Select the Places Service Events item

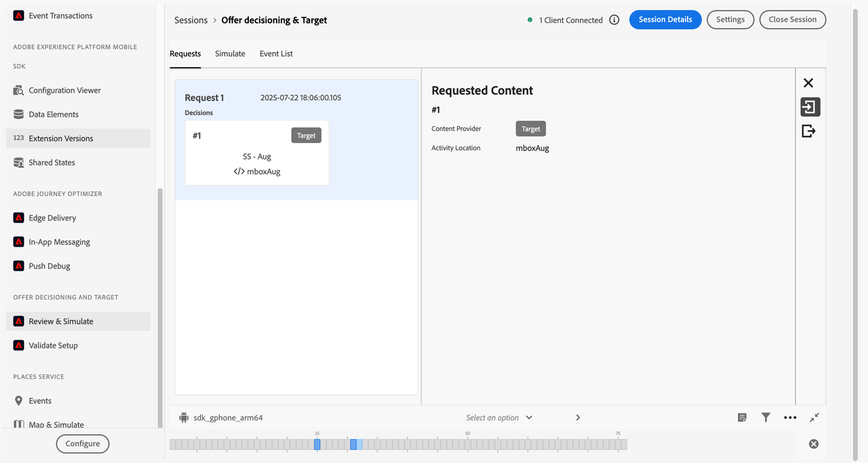click(x=40, y=401)
